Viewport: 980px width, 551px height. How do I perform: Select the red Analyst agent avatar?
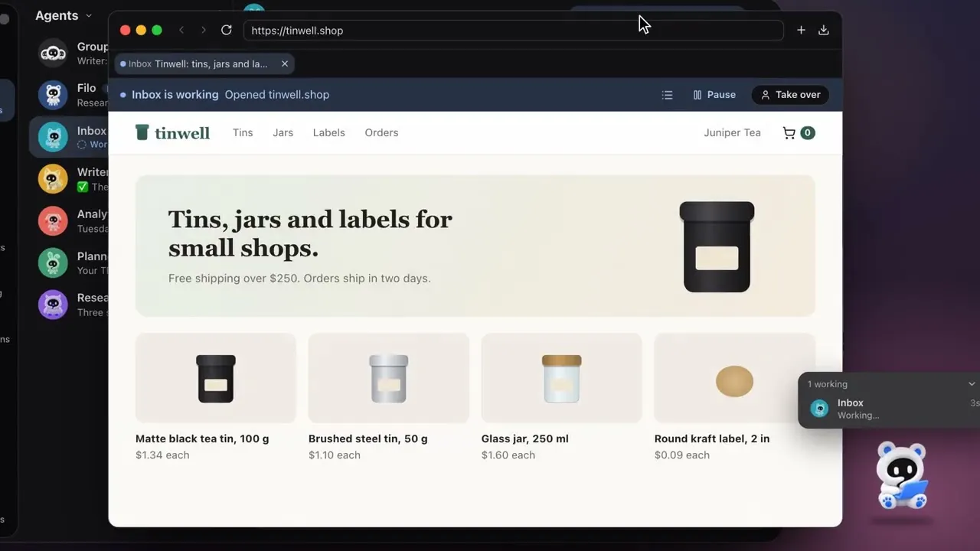click(53, 221)
